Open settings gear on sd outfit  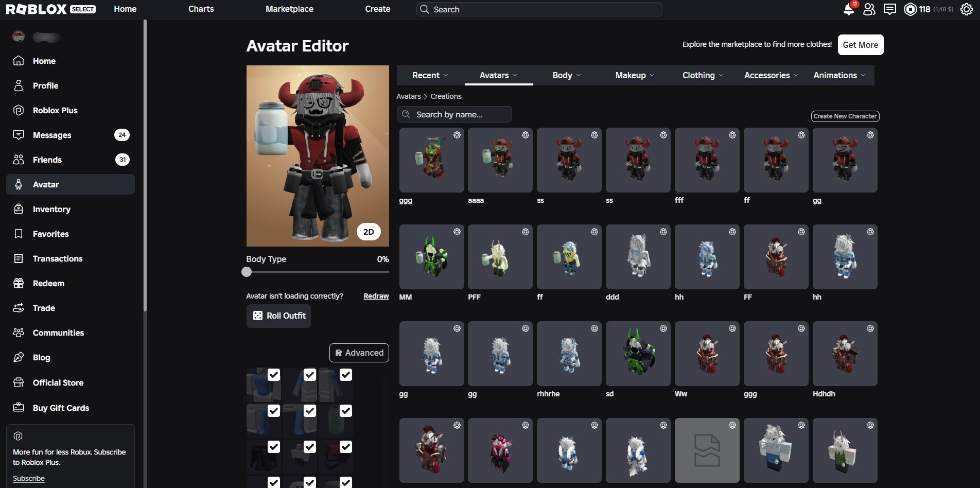pos(663,328)
